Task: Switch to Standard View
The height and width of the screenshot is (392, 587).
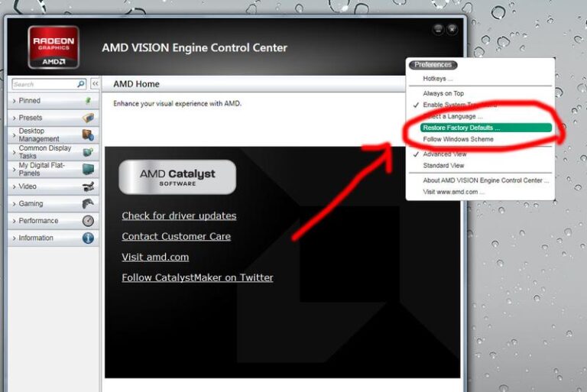Action: pyautogui.click(x=443, y=165)
